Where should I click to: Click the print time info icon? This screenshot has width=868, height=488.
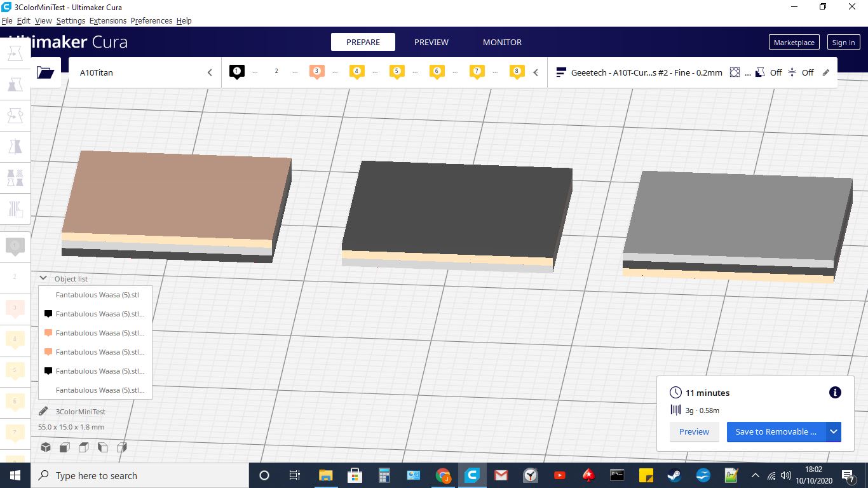(x=835, y=393)
